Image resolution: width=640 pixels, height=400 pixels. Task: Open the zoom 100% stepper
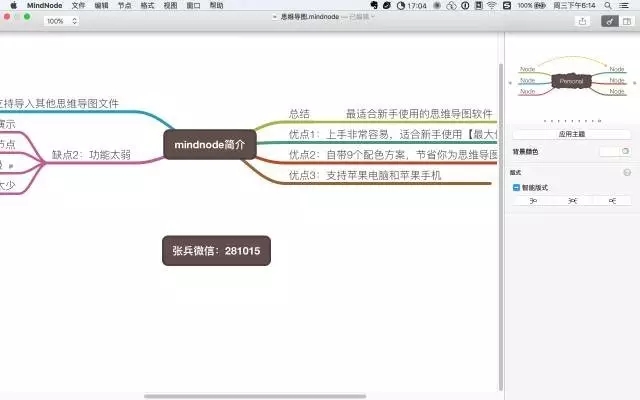(x=61, y=21)
